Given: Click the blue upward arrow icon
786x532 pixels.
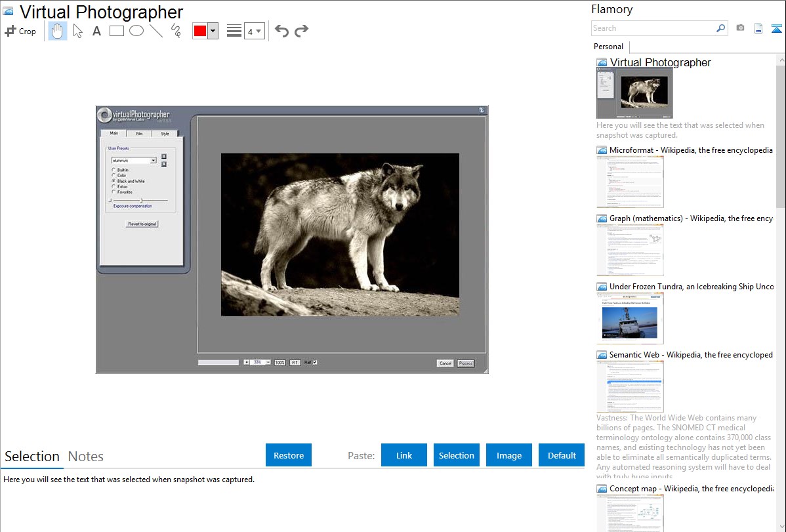Looking at the screenshot, I should (776, 28).
